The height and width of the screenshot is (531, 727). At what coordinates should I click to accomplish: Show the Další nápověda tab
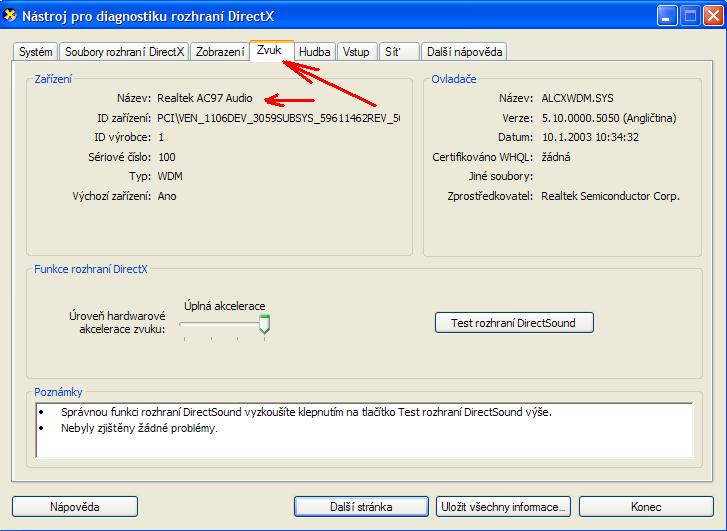click(x=464, y=52)
